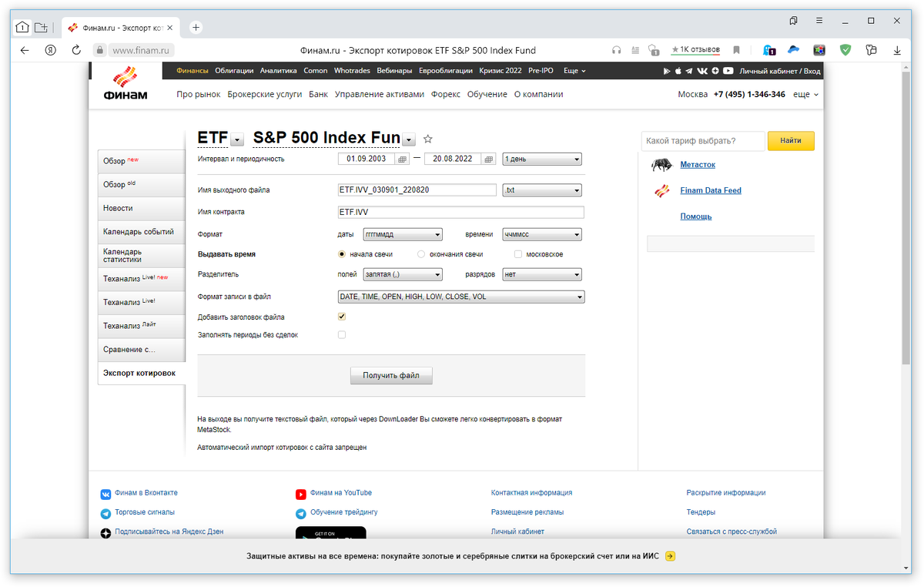Select 'начала свечи' radio button
This screenshot has height=587, width=924.
tap(342, 254)
